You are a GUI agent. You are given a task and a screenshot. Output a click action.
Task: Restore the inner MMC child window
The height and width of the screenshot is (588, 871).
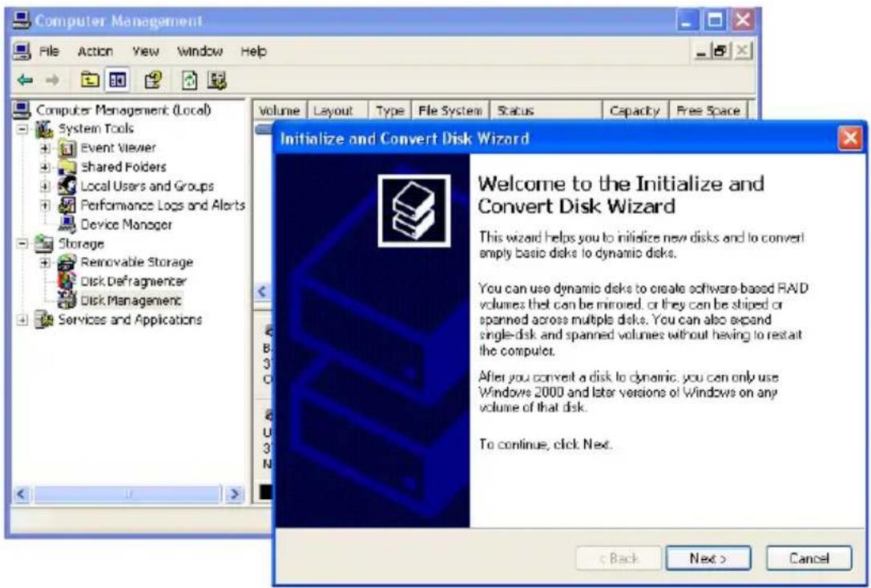click(721, 51)
